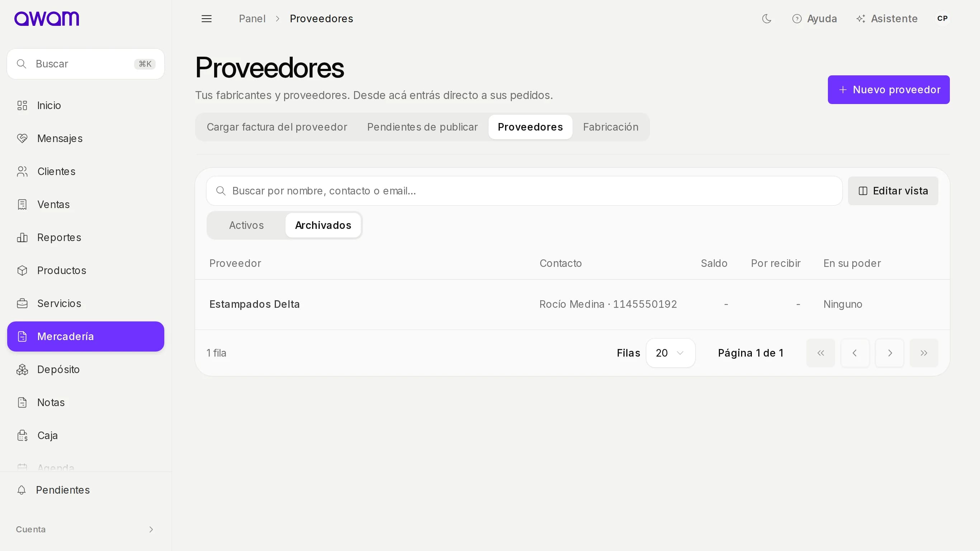Image resolution: width=980 pixels, height=551 pixels.
Task: Go to the next page arrow
Action: (890, 353)
